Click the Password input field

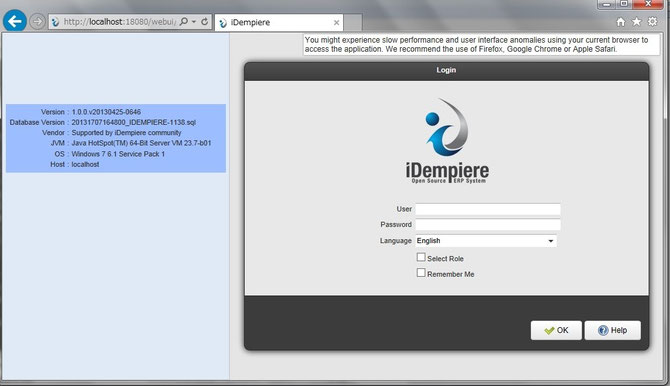click(488, 224)
